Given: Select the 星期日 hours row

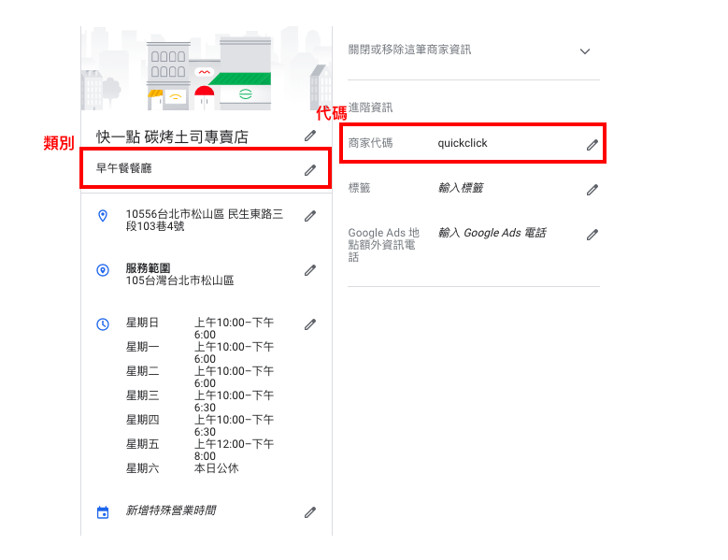Looking at the screenshot, I should (200, 328).
